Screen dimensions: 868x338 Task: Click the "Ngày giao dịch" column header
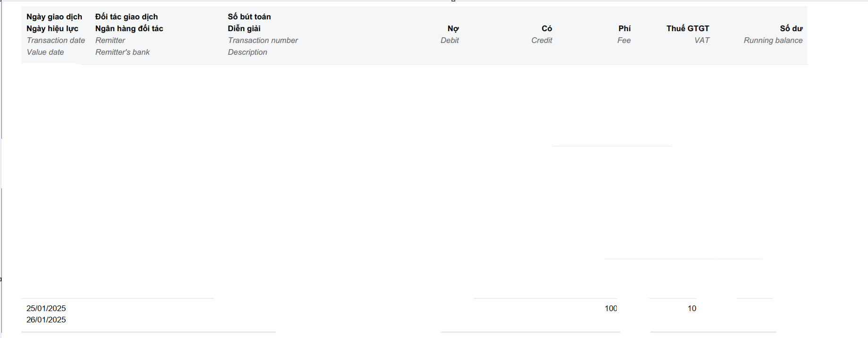[54, 17]
